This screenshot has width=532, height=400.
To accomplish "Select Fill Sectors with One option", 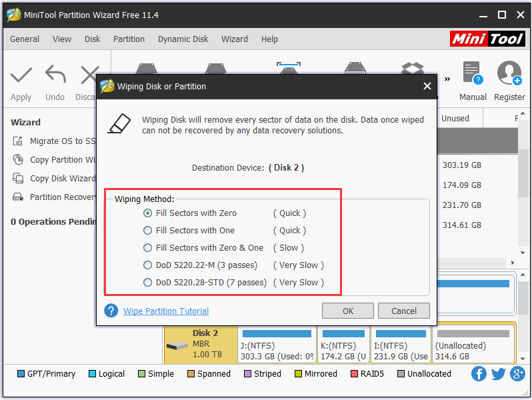I will point(147,231).
